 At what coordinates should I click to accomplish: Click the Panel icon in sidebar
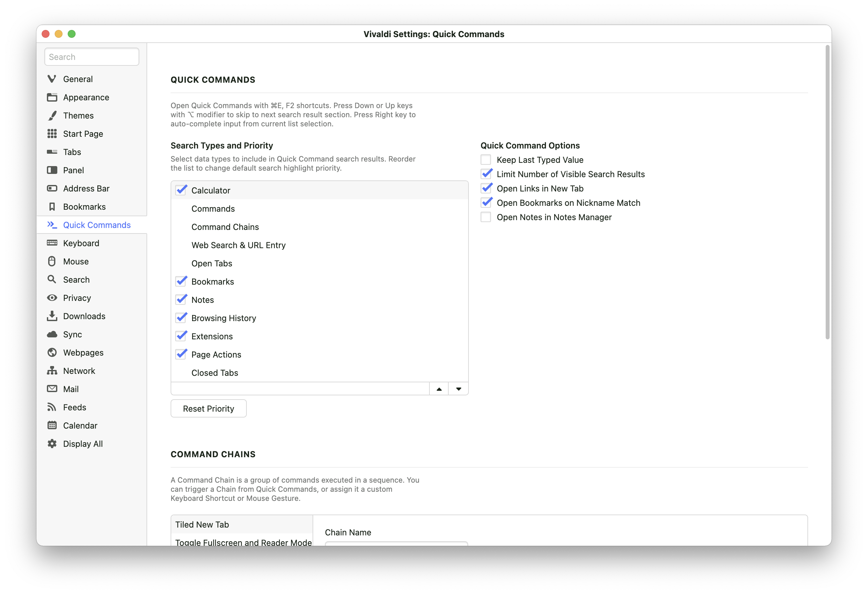pyautogui.click(x=52, y=170)
